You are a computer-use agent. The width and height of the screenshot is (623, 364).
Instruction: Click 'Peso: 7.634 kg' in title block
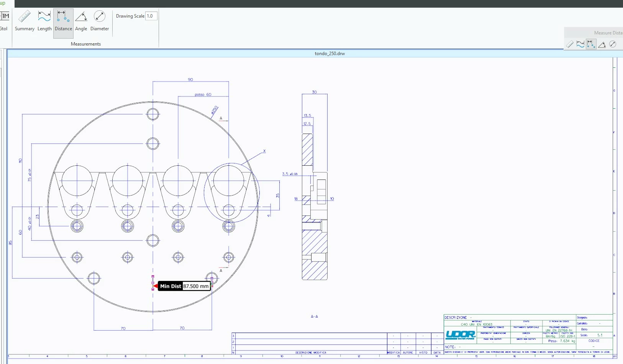pyautogui.click(x=561, y=341)
